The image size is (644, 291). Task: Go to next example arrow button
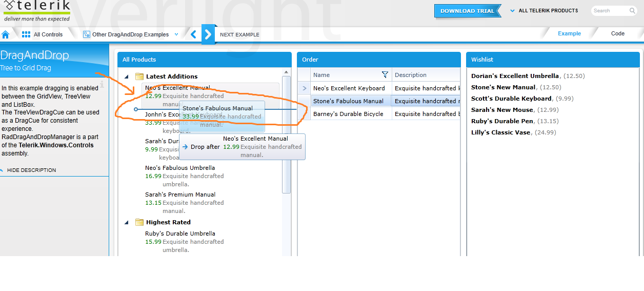point(208,34)
